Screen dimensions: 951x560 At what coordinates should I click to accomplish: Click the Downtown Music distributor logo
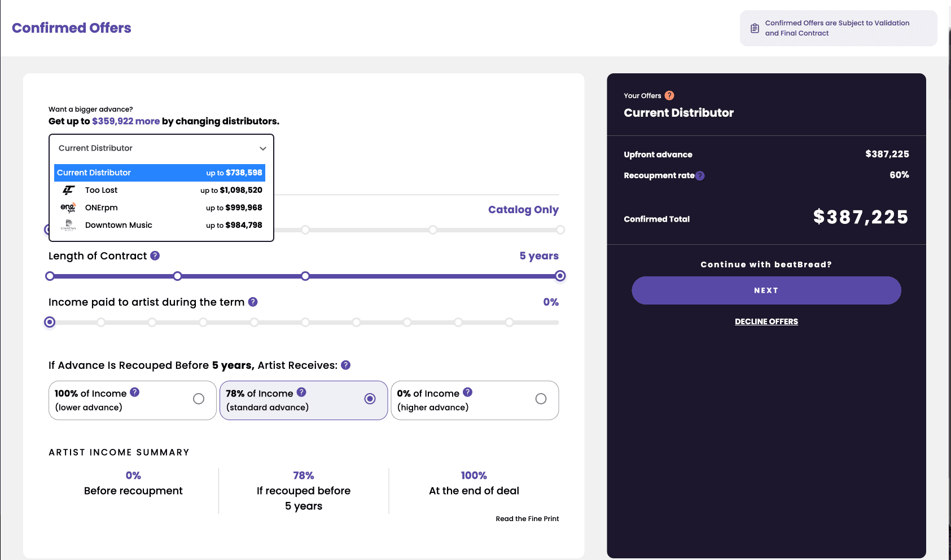click(68, 225)
